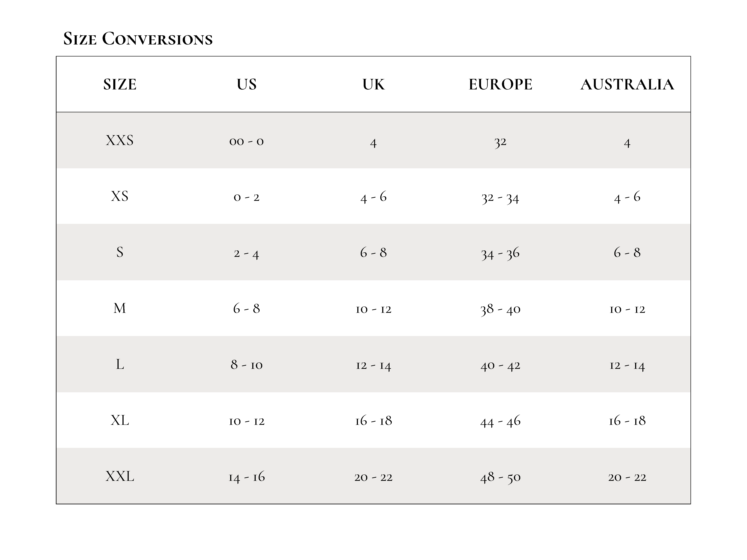Select Europe value 38 - 40

(x=500, y=309)
